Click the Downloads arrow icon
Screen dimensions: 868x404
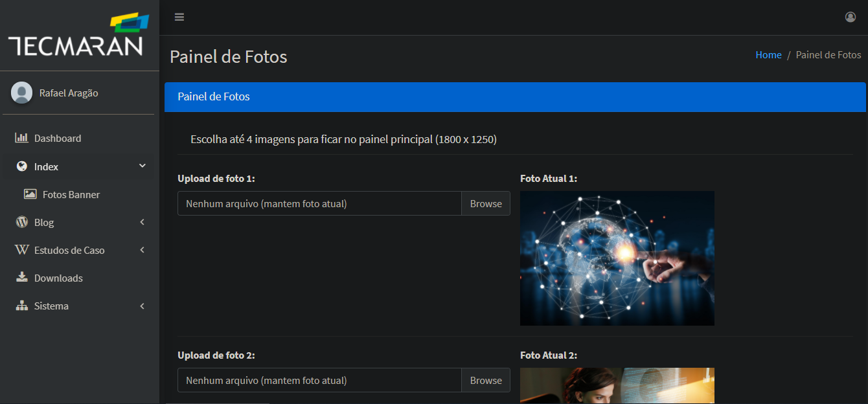21,278
